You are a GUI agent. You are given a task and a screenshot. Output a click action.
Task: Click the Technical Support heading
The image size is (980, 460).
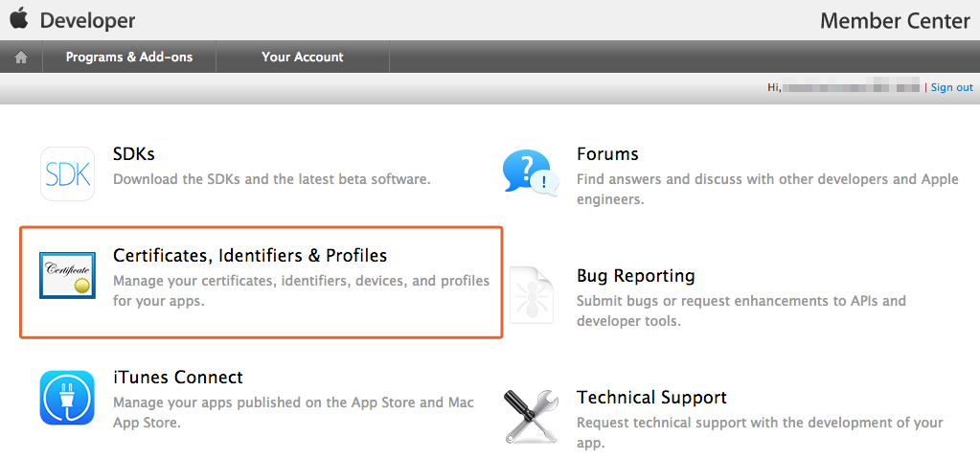click(651, 398)
